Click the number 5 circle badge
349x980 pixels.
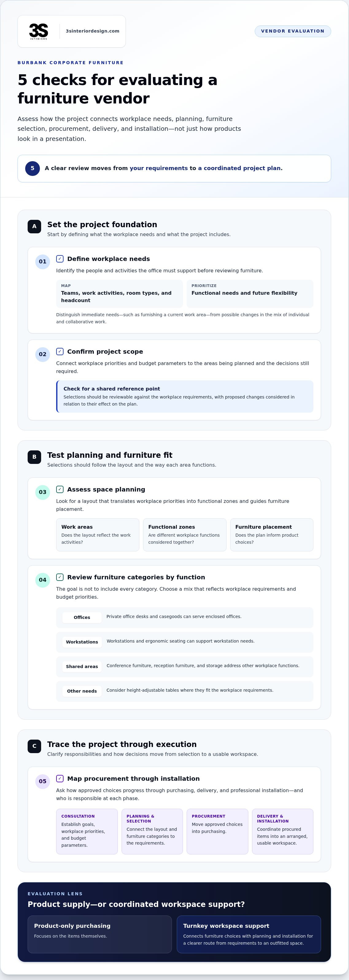[32, 169]
